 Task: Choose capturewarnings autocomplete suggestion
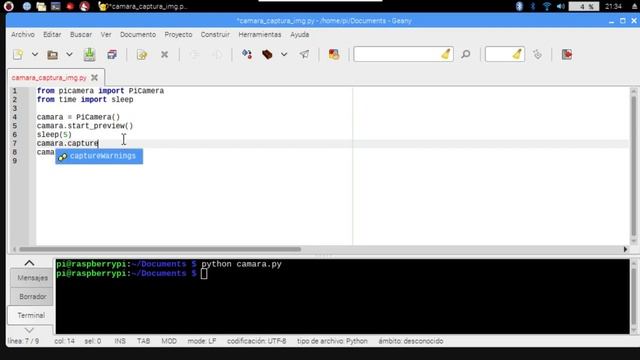(99, 156)
